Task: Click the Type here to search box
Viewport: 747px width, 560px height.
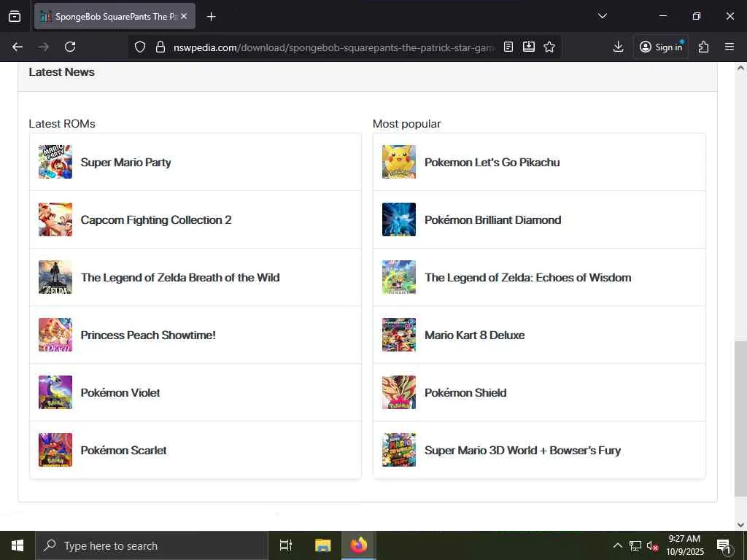Action: [x=152, y=545]
